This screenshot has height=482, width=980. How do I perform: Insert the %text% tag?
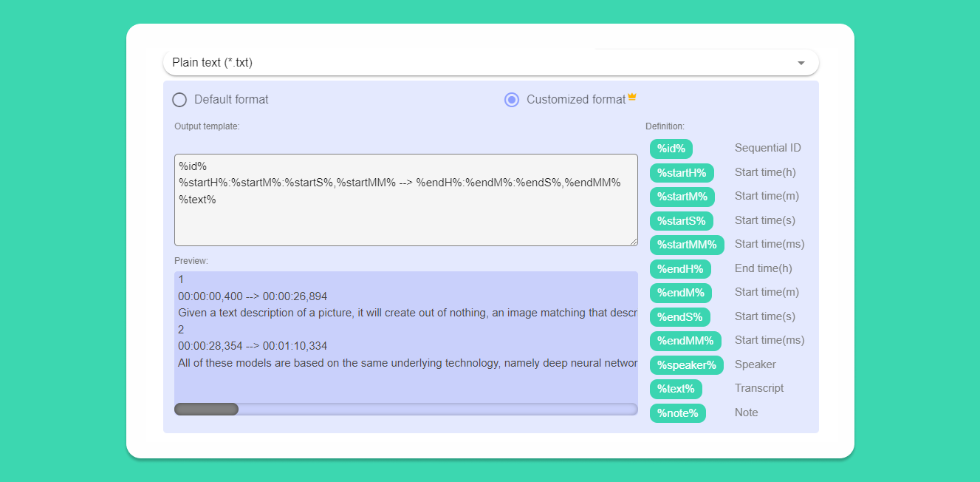coord(676,389)
